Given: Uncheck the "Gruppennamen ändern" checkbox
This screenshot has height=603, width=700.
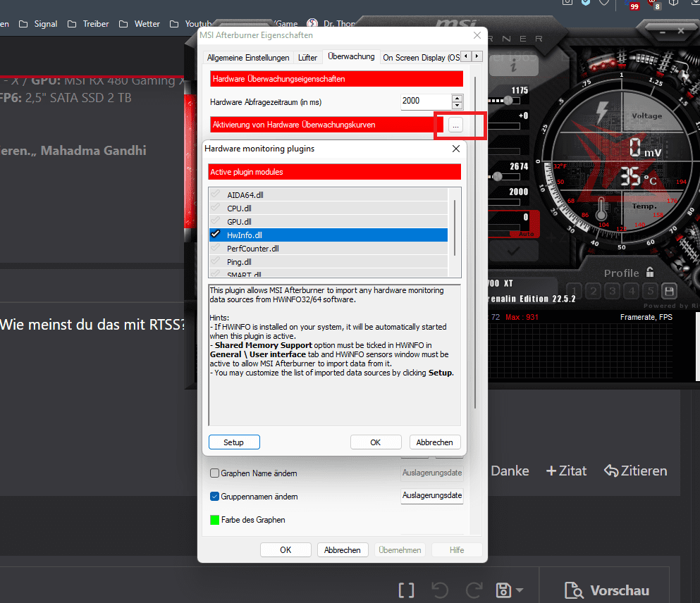Looking at the screenshot, I should tap(215, 497).
